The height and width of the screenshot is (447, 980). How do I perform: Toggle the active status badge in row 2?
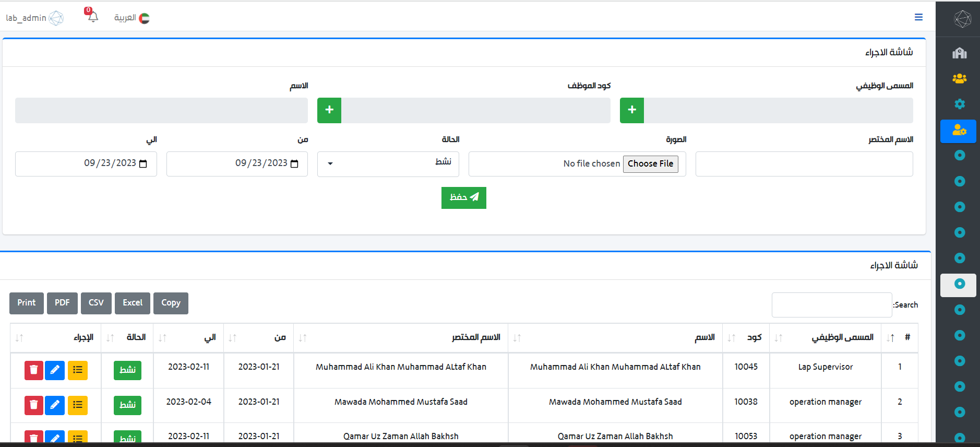(127, 405)
